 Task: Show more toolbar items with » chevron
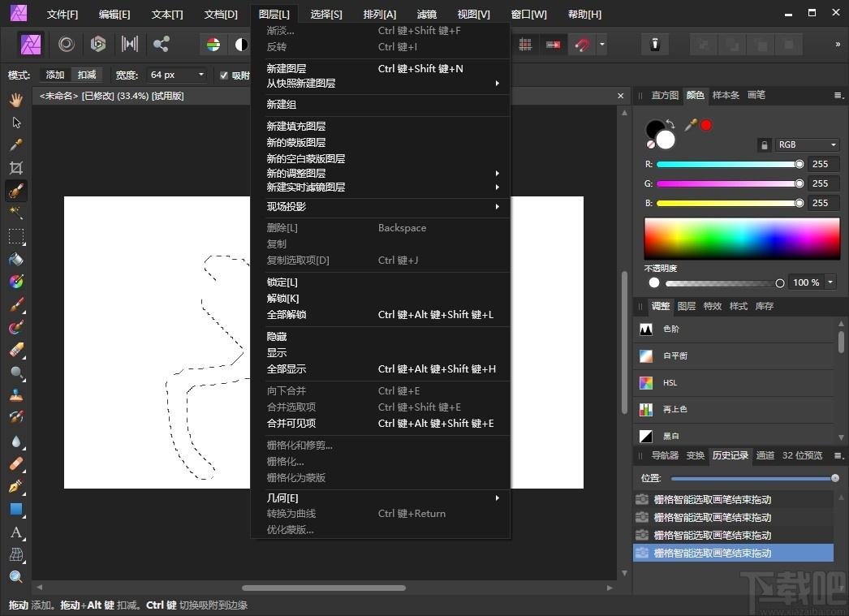pyautogui.click(x=838, y=45)
